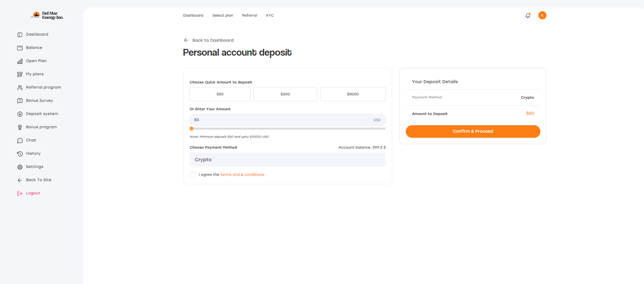The image size is (644, 284).
Task: Go to Select plan in top menu
Action: pos(223,16)
